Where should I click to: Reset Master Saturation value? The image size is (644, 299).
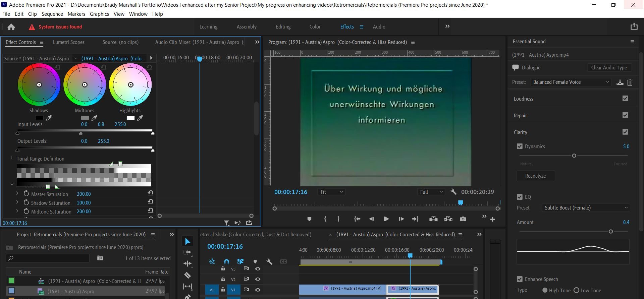151,193
